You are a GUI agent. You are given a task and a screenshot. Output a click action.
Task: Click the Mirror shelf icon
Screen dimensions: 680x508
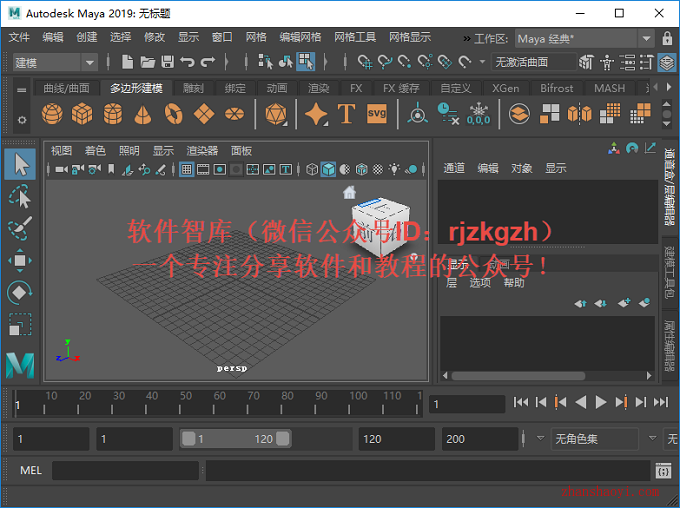580,114
